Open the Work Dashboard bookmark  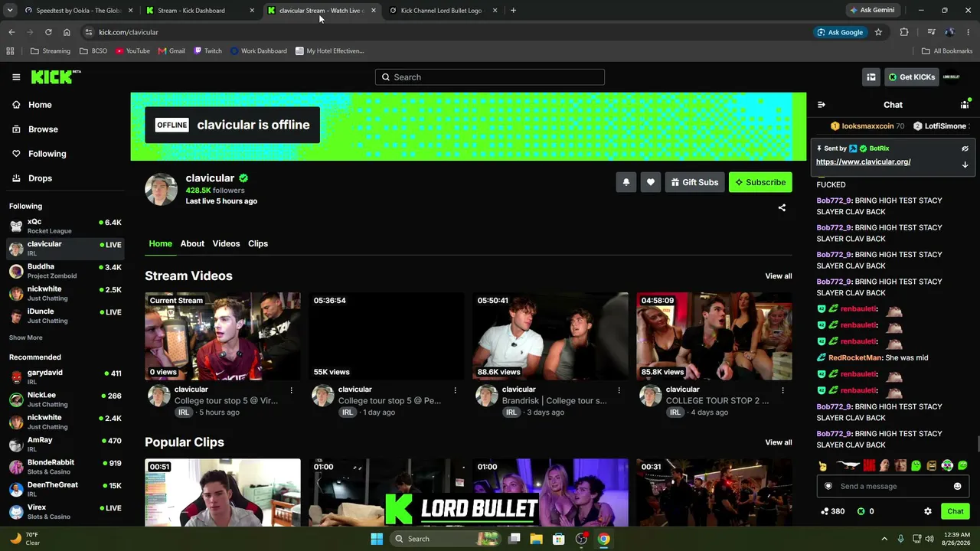coord(258,51)
